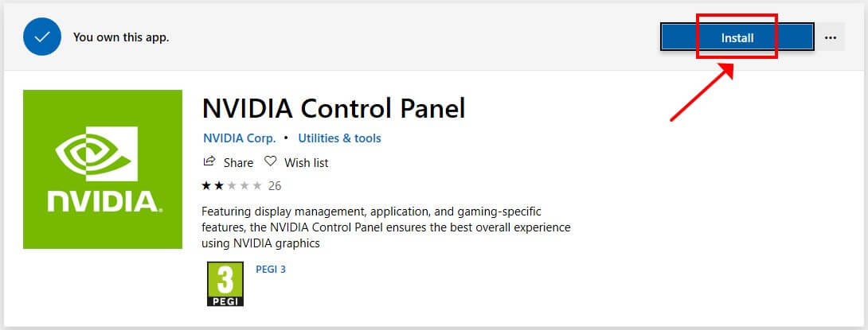Screen dimensions: 868x330
Task: Open the three-dot more options menu
Action: pos(831,37)
